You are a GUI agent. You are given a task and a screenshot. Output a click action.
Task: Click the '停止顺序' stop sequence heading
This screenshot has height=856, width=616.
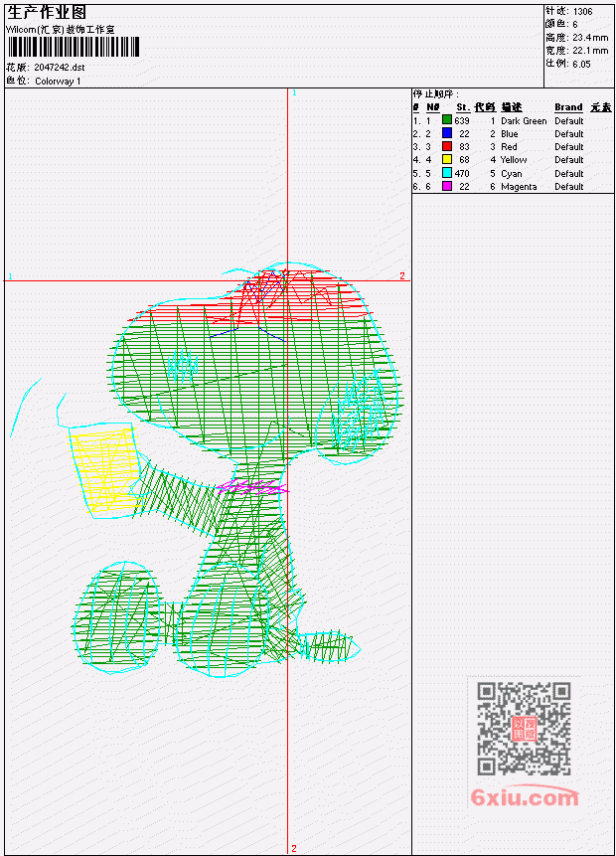tap(435, 93)
